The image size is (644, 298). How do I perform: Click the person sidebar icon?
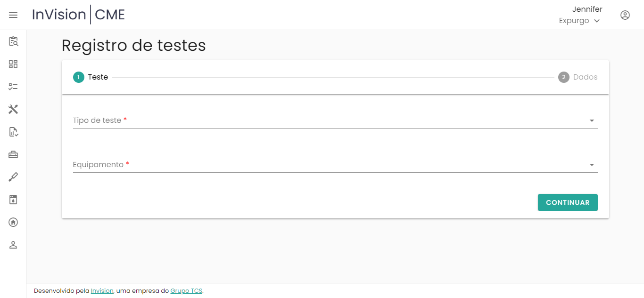pyautogui.click(x=13, y=245)
